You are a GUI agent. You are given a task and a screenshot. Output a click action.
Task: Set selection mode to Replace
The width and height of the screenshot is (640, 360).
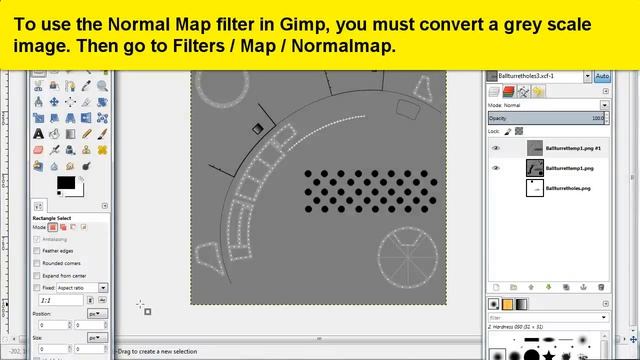[x=53, y=227]
